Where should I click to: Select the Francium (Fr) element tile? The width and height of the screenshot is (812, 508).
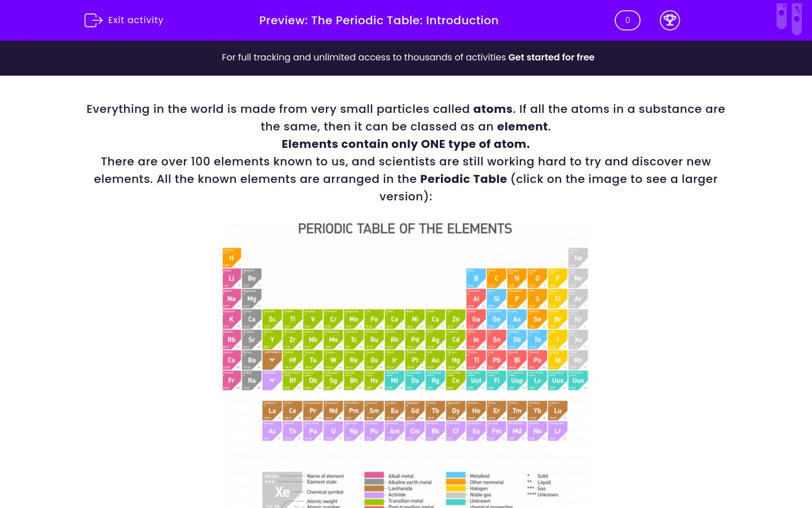(x=232, y=380)
